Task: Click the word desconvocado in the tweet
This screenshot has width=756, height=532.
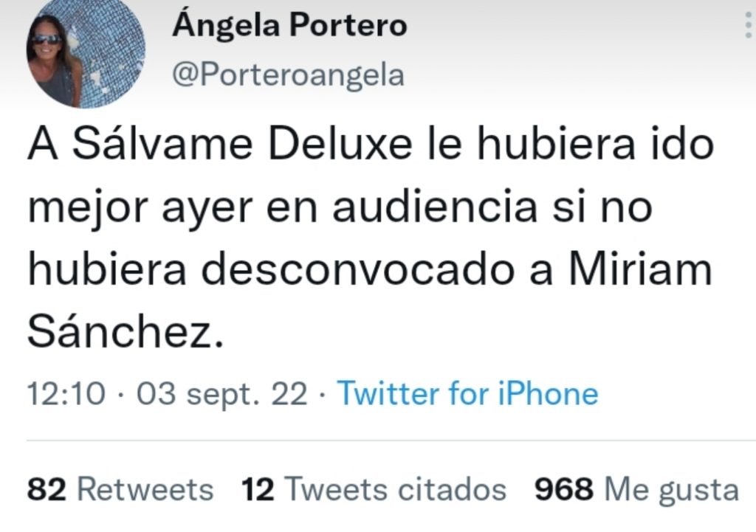Action: (x=357, y=270)
